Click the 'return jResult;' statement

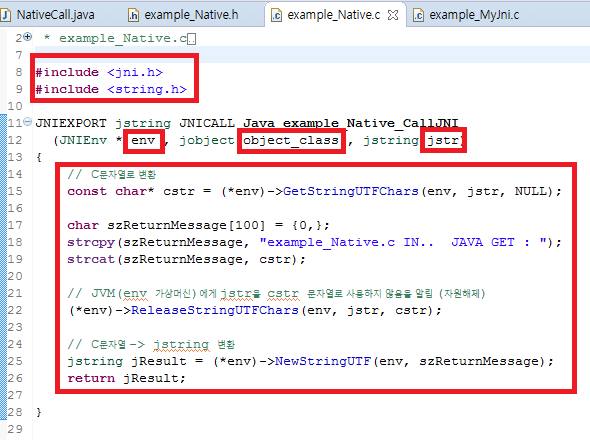click(126, 378)
